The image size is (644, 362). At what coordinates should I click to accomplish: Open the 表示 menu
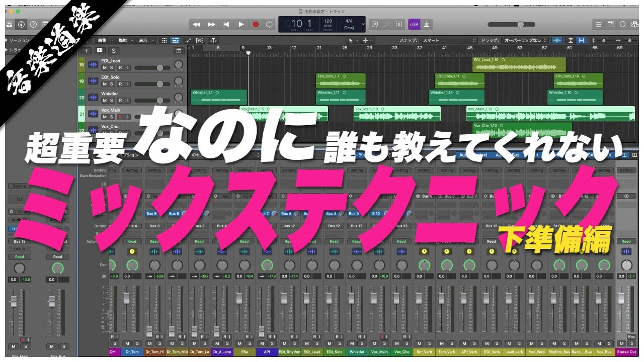(145, 40)
